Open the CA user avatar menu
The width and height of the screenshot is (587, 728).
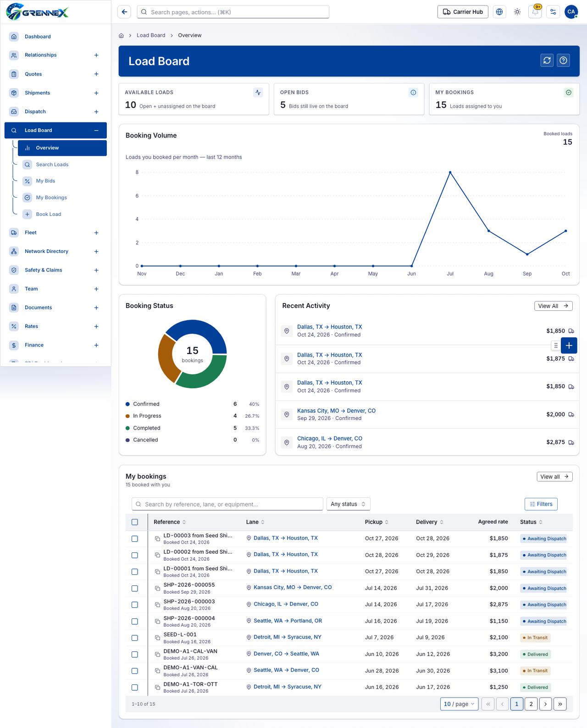[x=571, y=12]
